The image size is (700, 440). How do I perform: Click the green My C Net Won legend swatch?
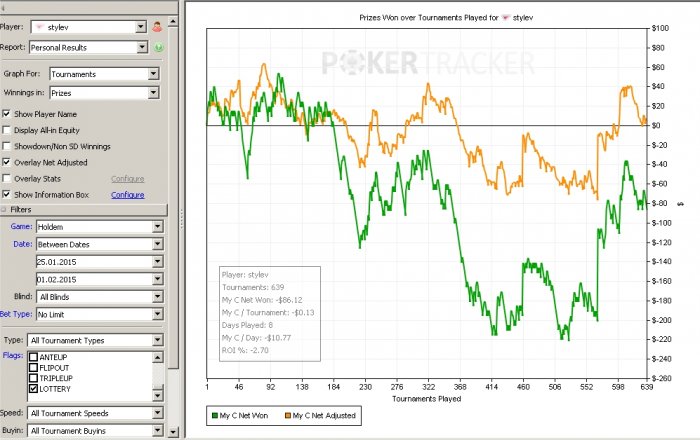[214, 415]
